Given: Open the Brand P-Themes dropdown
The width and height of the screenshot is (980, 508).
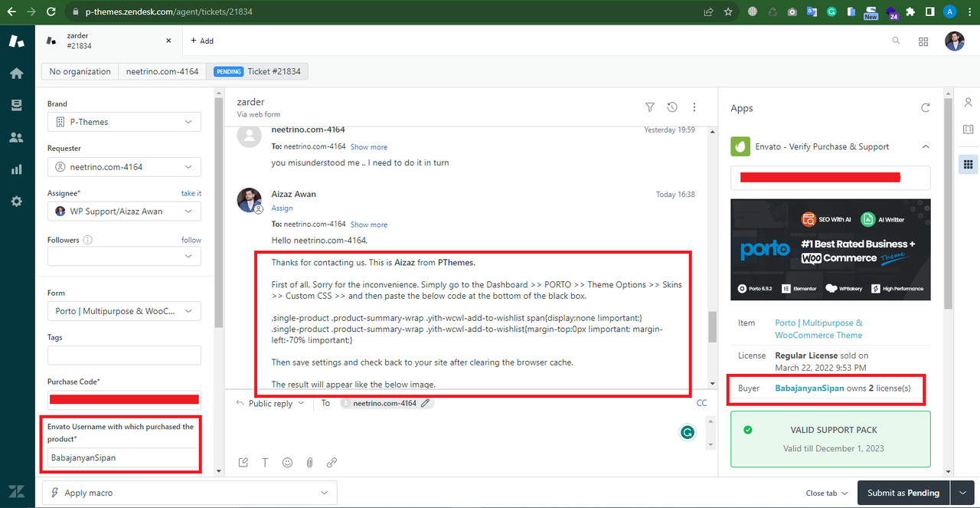Looking at the screenshot, I should [x=124, y=122].
